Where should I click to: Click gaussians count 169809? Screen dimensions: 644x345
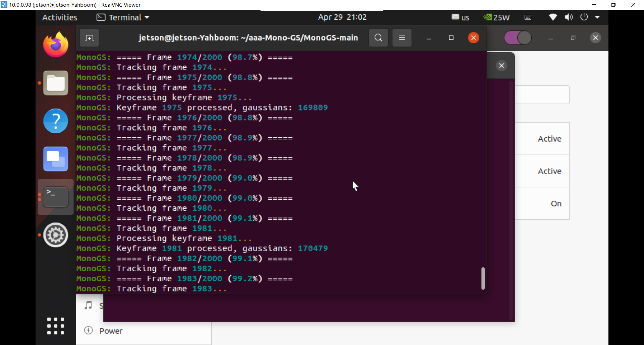(313, 108)
